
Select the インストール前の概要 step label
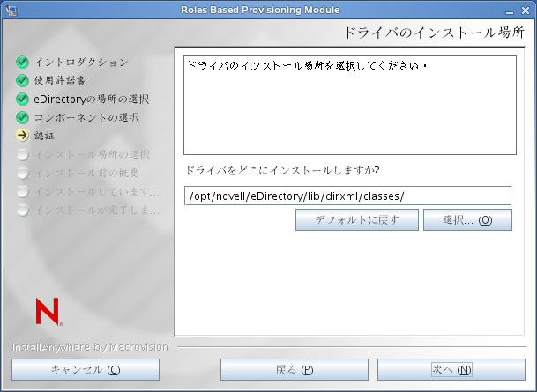86,173
